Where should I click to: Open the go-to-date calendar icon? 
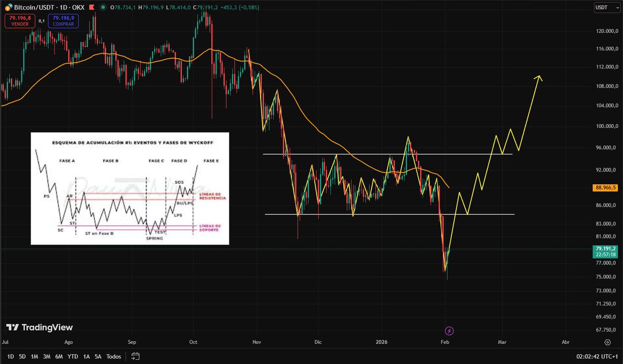136,356
